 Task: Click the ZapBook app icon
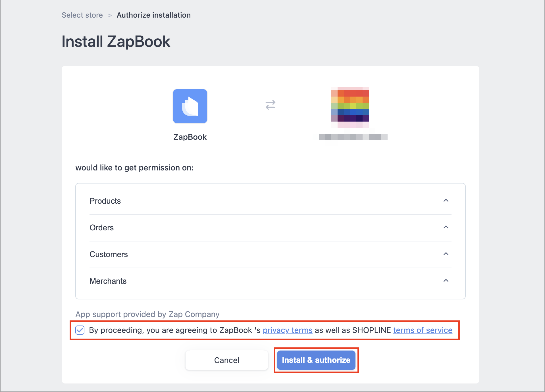pos(190,106)
